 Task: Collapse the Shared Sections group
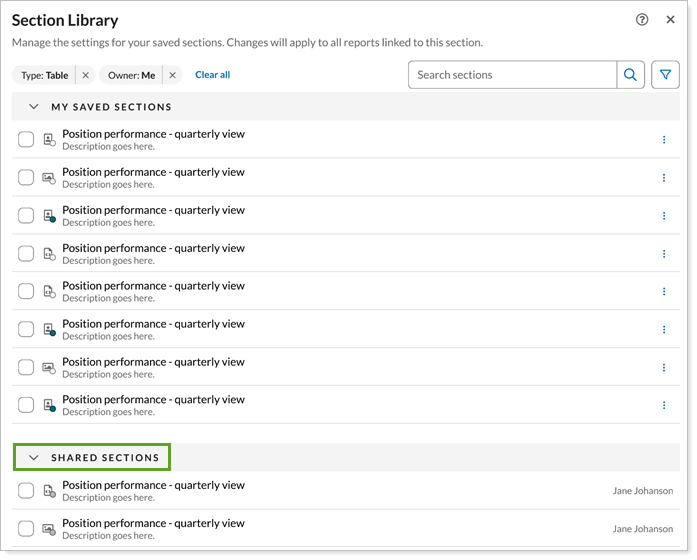(x=34, y=457)
